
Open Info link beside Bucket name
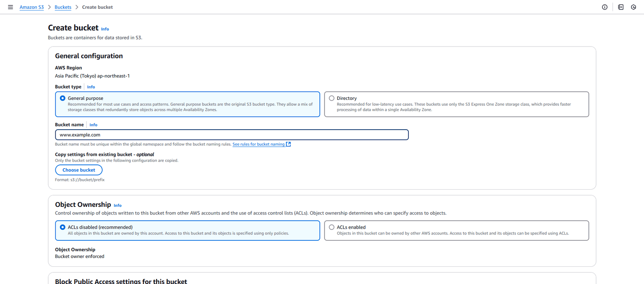click(93, 125)
